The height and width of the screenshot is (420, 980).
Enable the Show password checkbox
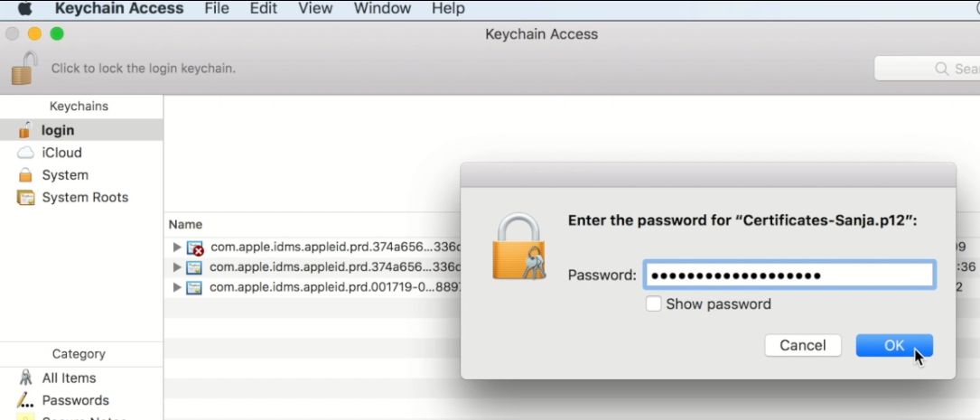pos(653,304)
